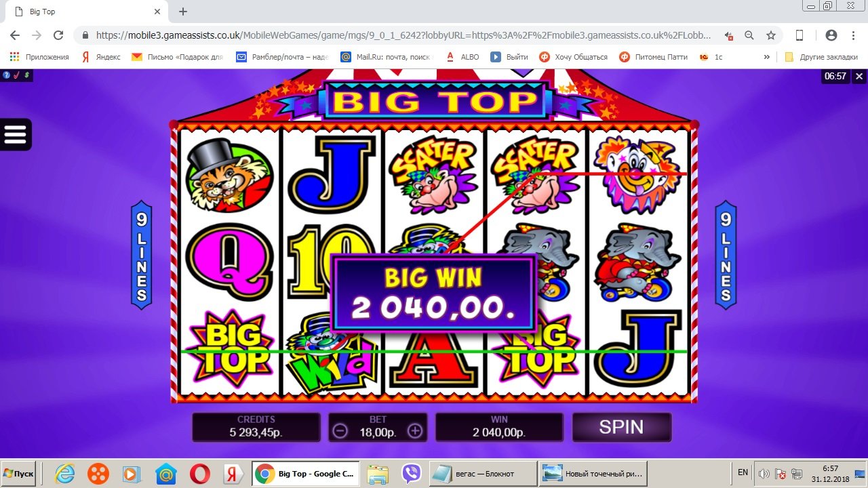Bookmark this page with the star icon
The width and height of the screenshot is (868, 488).
pos(771,35)
